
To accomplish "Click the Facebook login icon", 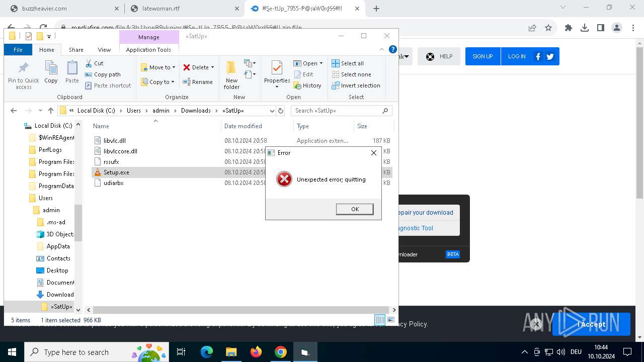I will click(x=538, y=56).
